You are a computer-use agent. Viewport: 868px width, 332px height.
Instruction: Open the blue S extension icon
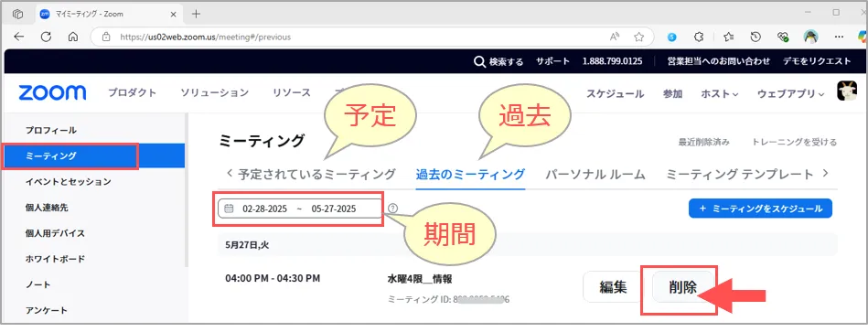(x=672, y=37)
